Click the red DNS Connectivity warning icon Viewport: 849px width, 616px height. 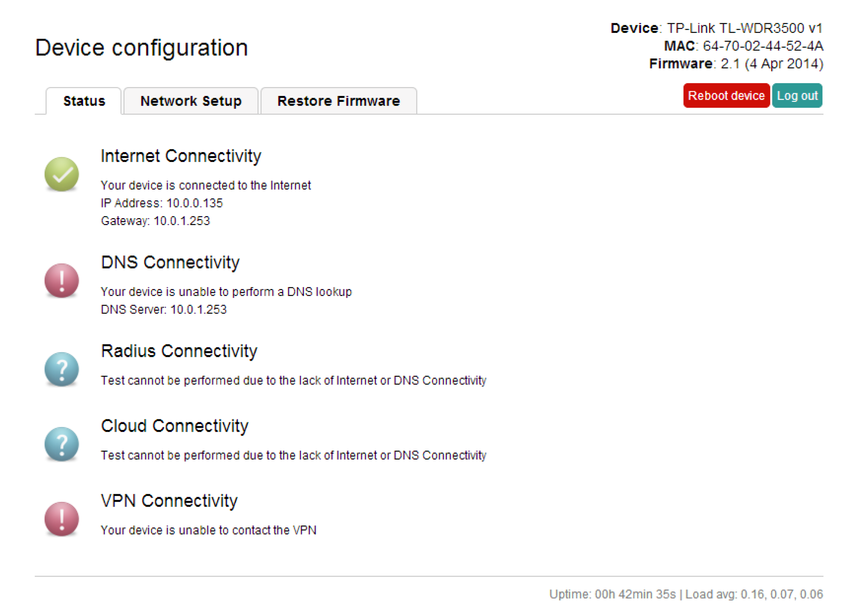pyautogui.click(x=62, y=281)
